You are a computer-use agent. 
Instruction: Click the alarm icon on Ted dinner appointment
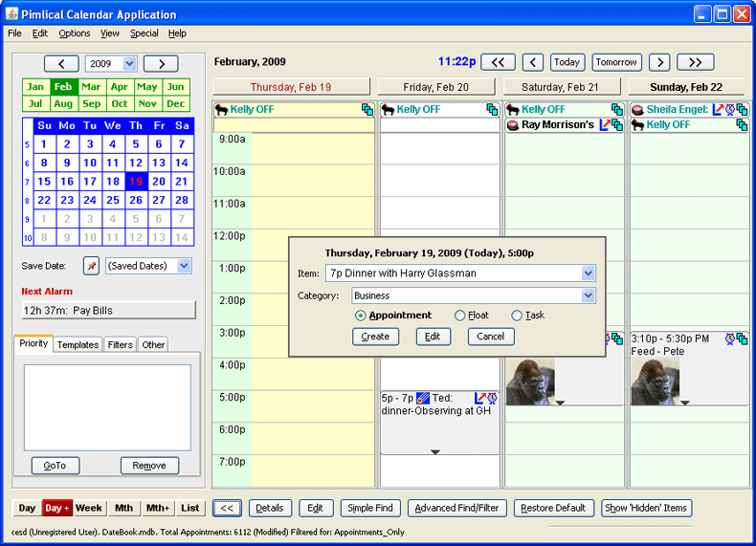click(492, 398)
